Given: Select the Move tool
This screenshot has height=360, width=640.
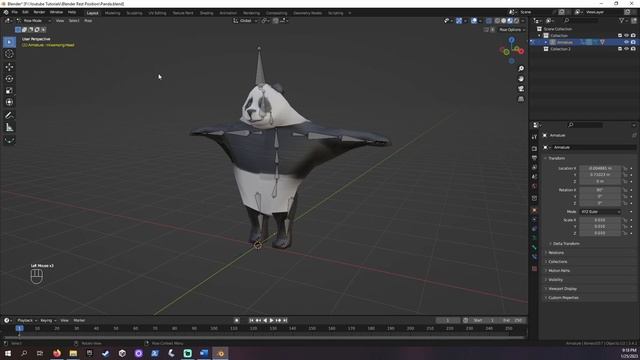Looking at the screenshot, I should [9, 67].
